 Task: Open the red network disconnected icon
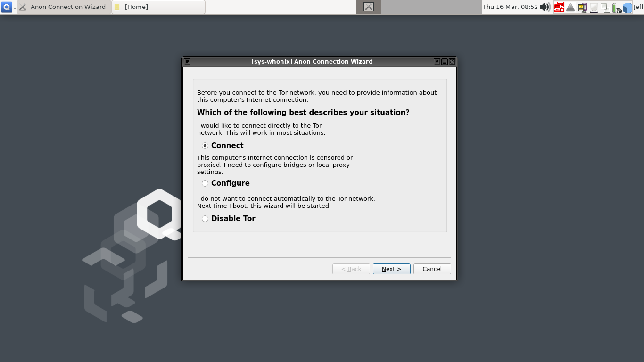tap(559, 7)
